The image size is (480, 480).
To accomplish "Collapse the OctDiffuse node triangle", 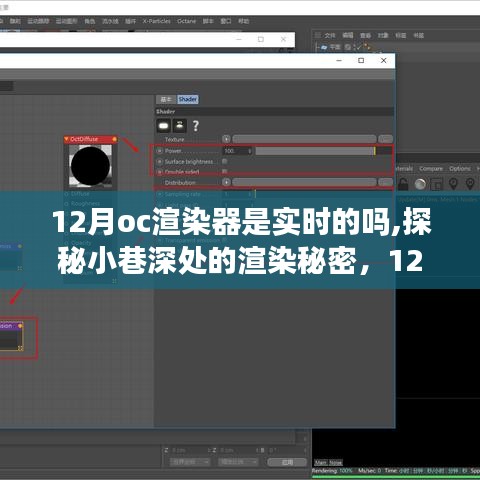I will coord(66,139).
